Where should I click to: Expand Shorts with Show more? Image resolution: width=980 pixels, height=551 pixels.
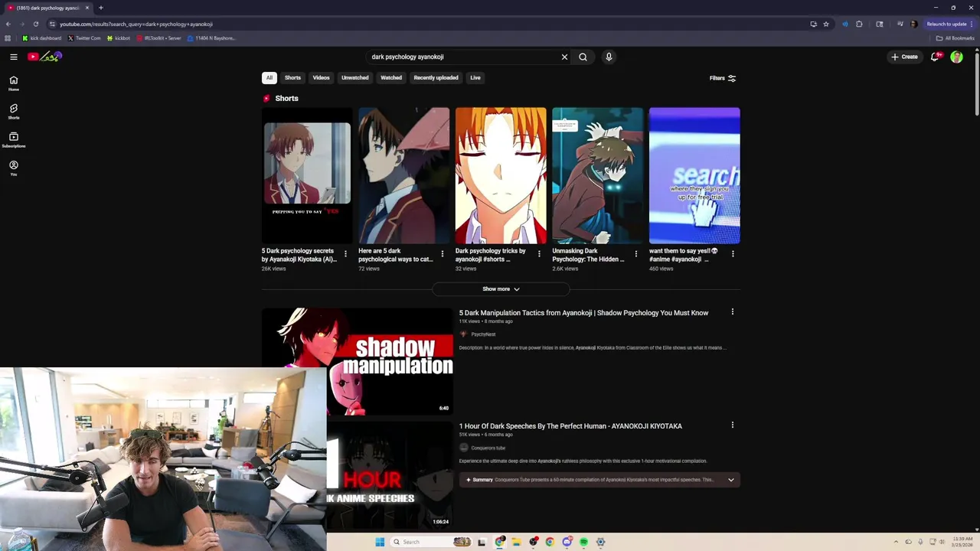coord(501,289)
